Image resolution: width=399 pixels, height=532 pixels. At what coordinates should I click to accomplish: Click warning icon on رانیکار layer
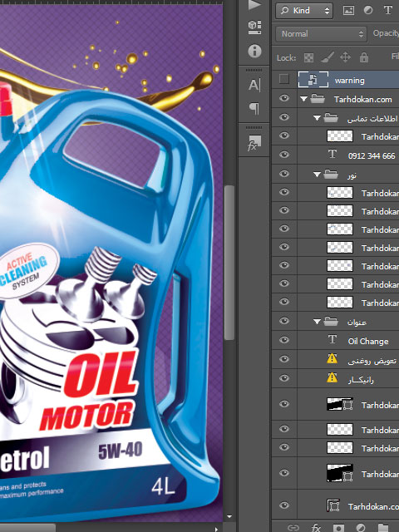332,377
